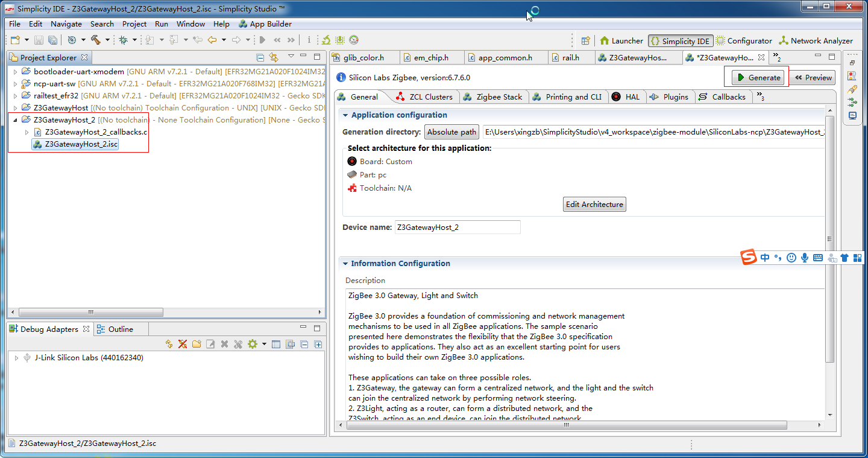Screen dimensions: 868x458
Task: Open the Build hammer dropdown arrow
Action: [107, 40]
